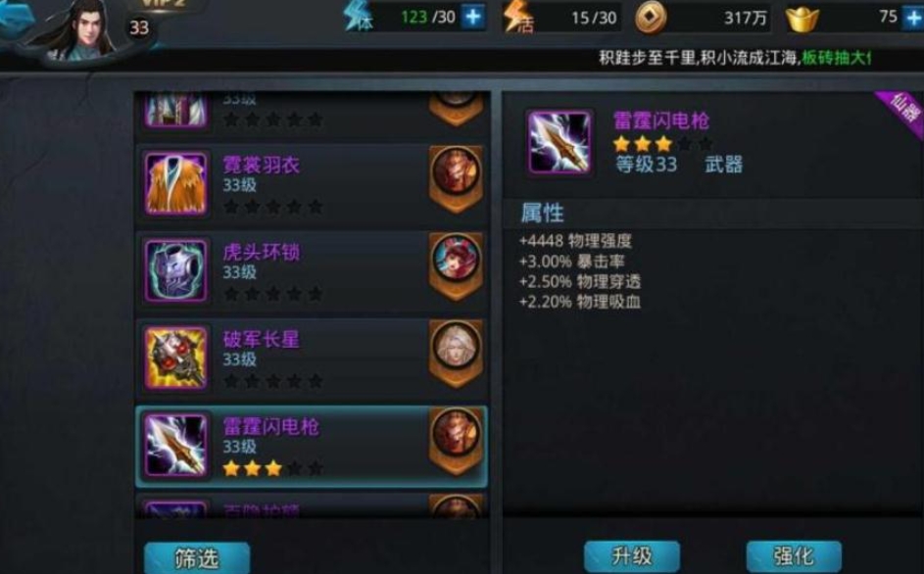The image size is (924, 574).
Task: Tap the back arrow icon
Action: 15,16
